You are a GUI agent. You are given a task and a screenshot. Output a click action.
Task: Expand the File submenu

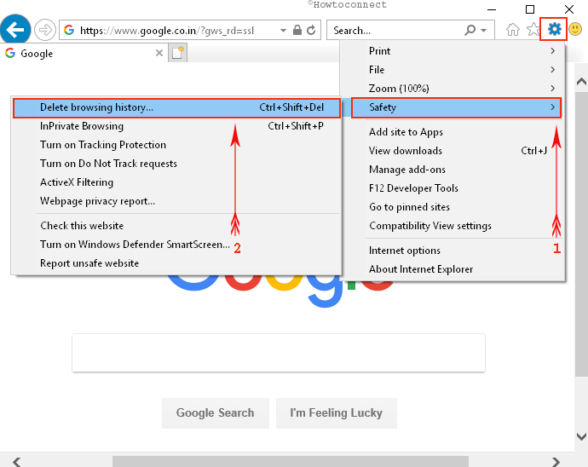coord(452,69)
